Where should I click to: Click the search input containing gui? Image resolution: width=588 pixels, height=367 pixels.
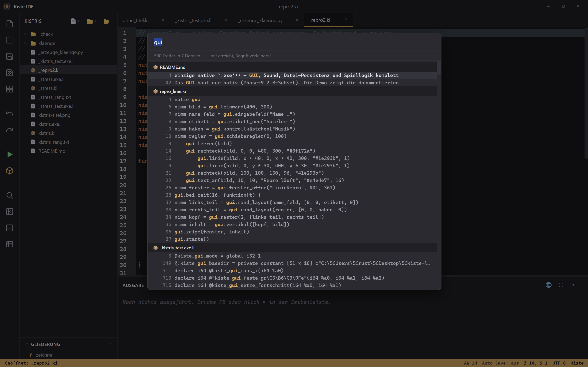294,42
